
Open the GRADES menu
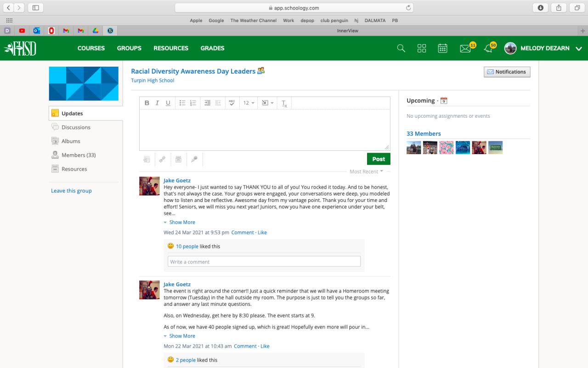point(213,48)
